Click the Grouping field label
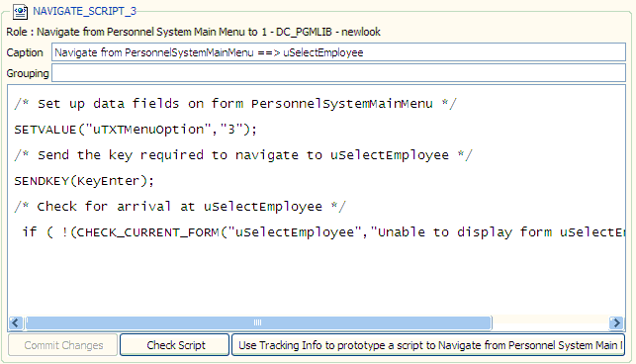 pyautogui.click(x=28, y=73)
